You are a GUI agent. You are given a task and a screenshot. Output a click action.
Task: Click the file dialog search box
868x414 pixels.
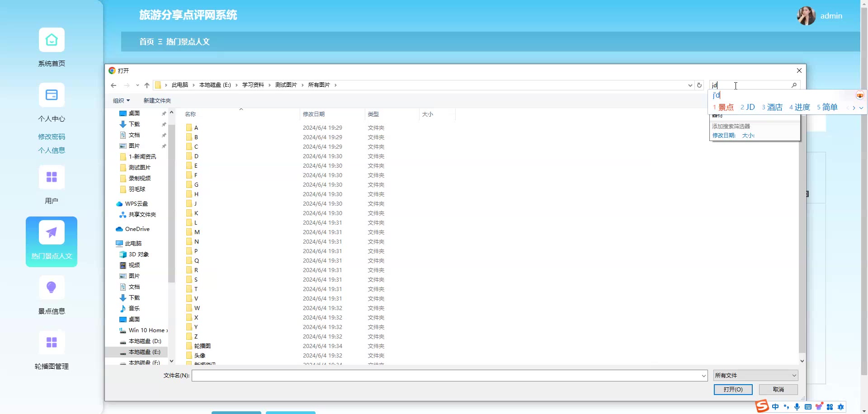750,85
